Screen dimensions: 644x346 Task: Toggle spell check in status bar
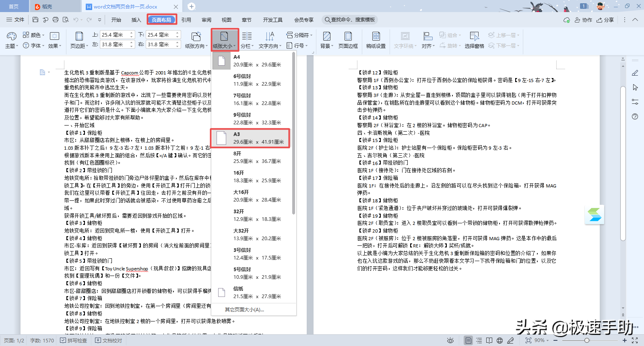(x=74, y=340)
